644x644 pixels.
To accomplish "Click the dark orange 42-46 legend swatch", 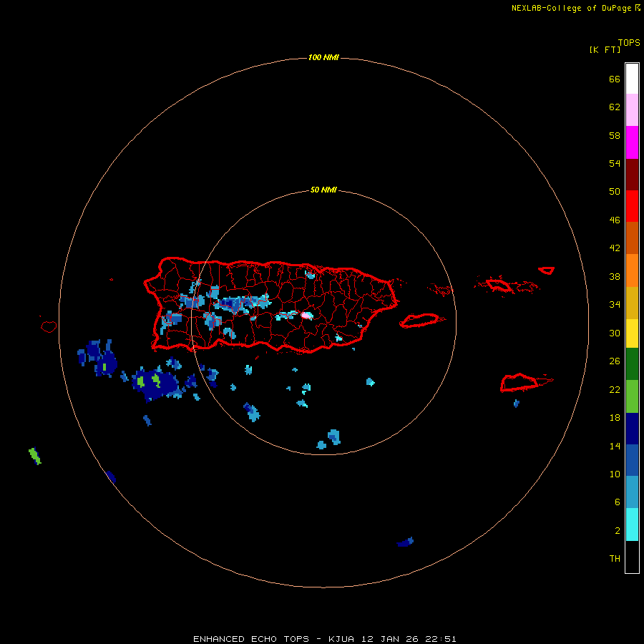I will click(x=632, y=238).
